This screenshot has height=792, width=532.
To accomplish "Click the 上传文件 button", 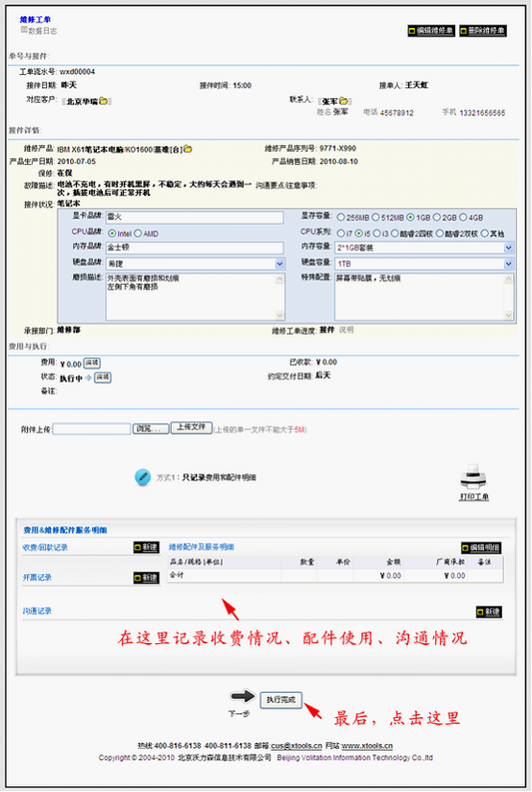I will (x=191, y=428).
